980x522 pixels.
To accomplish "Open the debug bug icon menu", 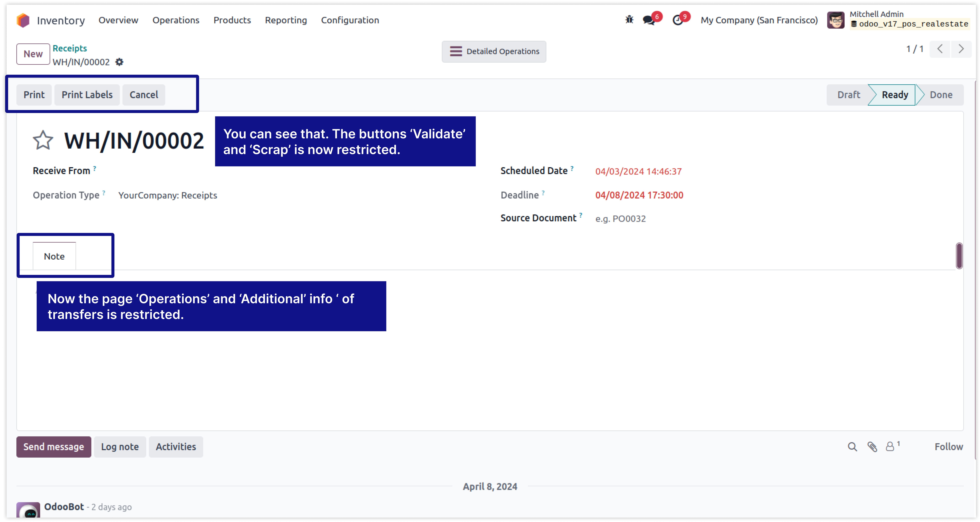I will click(629, 20).
